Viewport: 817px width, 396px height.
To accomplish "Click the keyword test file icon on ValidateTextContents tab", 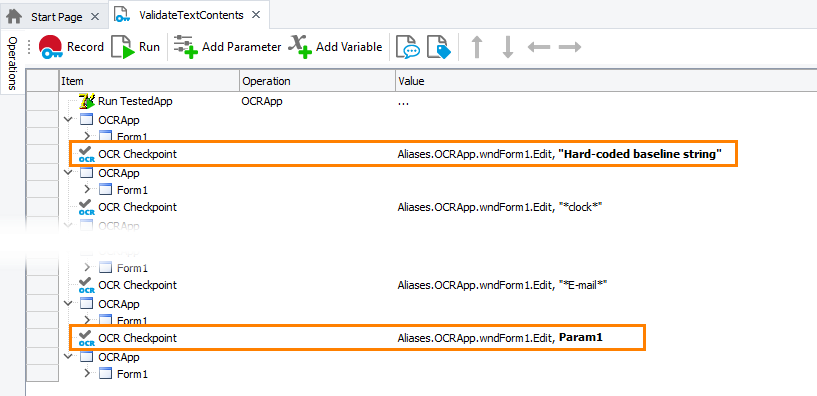I will 122,15.
